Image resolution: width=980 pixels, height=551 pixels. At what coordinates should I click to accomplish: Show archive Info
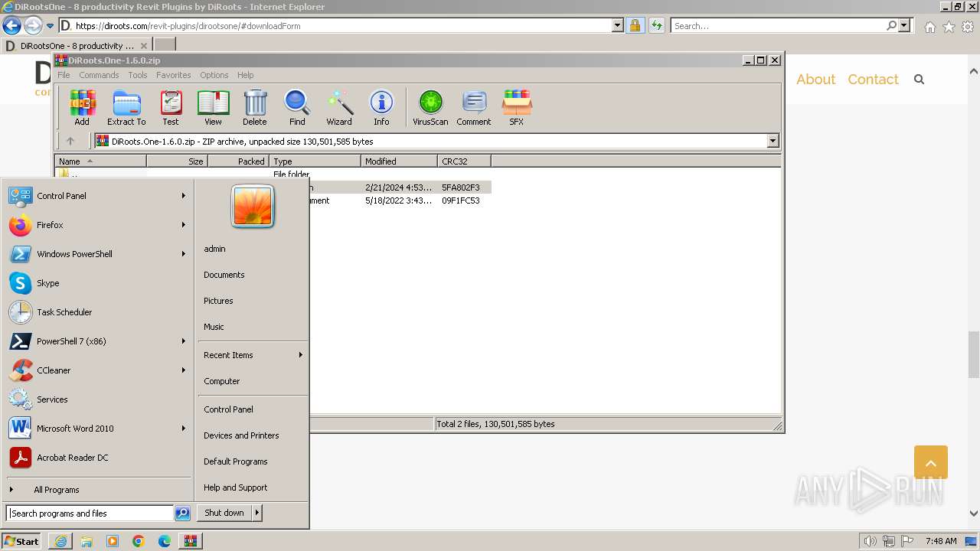click(381, 107)
